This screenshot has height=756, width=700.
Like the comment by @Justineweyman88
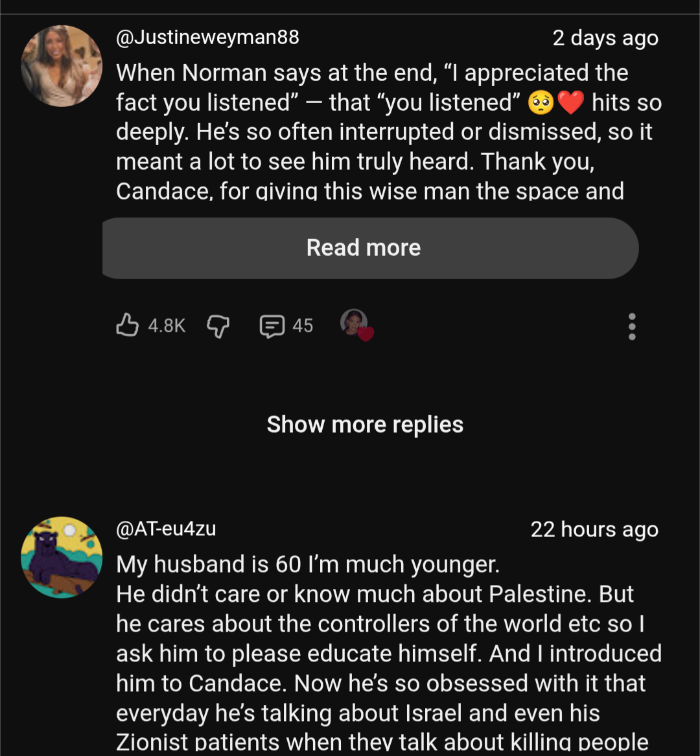[x=128, y=325]
